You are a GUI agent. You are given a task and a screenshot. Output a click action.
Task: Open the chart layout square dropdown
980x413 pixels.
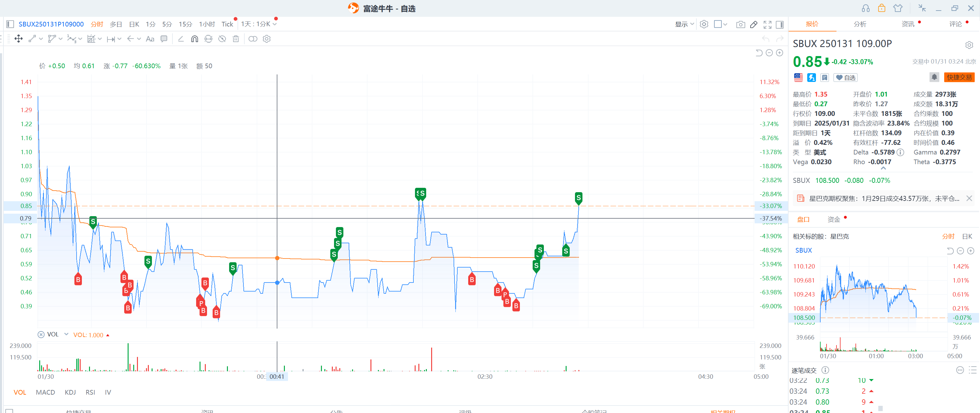pos(721,24)
